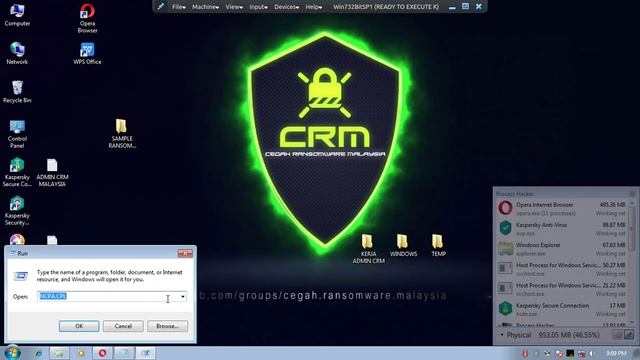Select the KERJA ADMIN CRM folder
640x360 pixels.
[x=368, y=248]
